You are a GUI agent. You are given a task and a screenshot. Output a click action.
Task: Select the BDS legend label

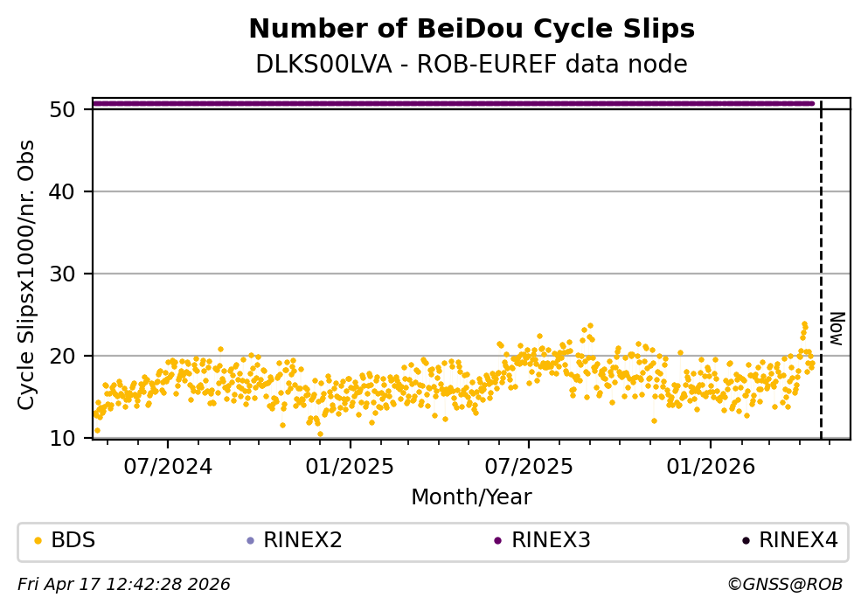point(73,541)
